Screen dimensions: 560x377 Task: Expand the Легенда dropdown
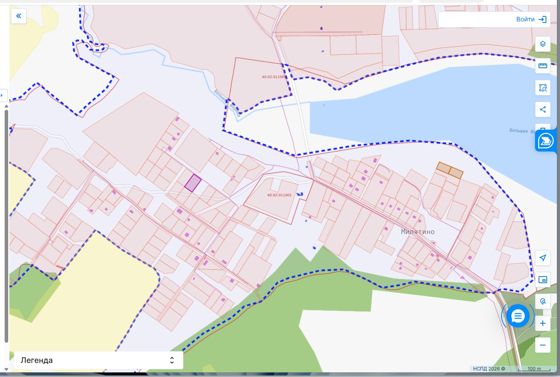pyautogui.click(x=98, y=360)
